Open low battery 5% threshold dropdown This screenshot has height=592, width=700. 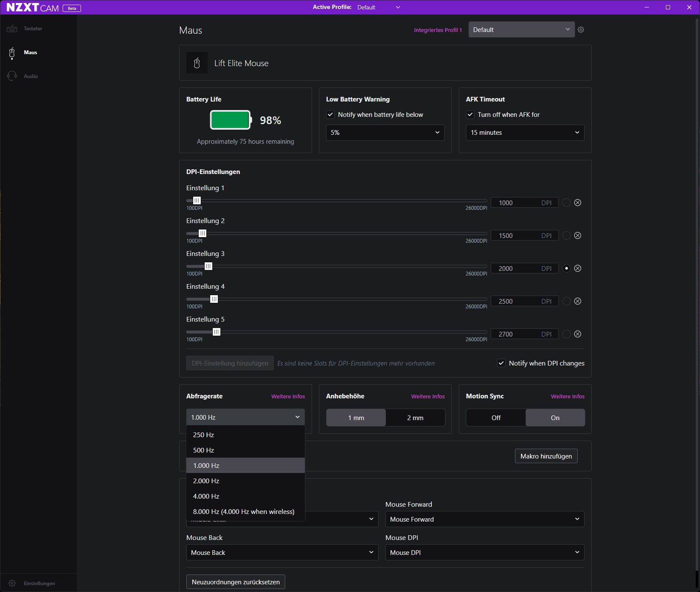coord(385,133)
